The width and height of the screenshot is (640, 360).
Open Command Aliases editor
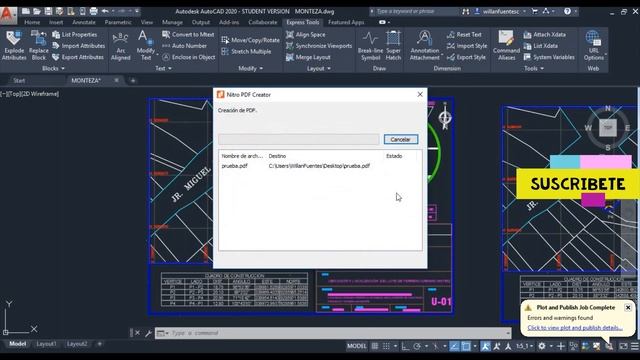tap(506, 46)
